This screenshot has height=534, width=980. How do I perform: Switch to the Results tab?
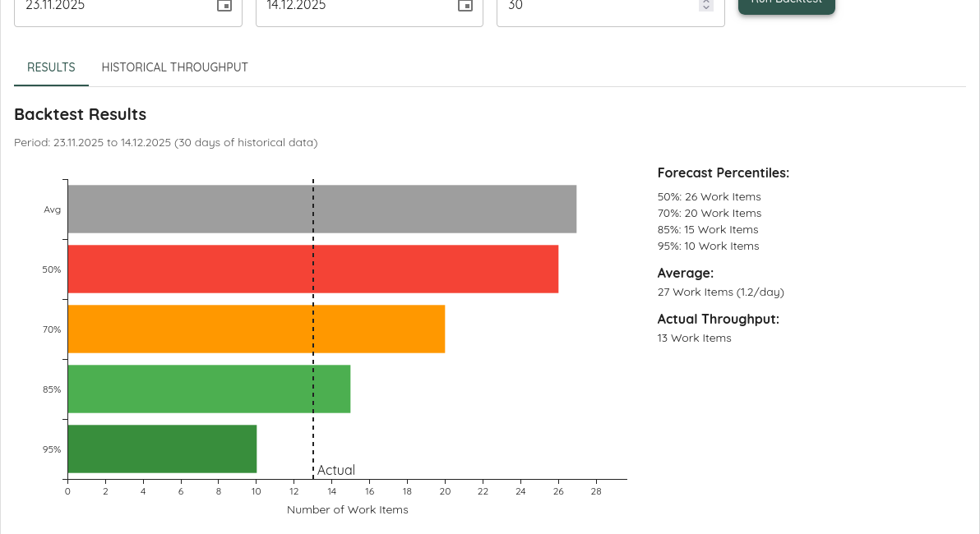[51, 67]
